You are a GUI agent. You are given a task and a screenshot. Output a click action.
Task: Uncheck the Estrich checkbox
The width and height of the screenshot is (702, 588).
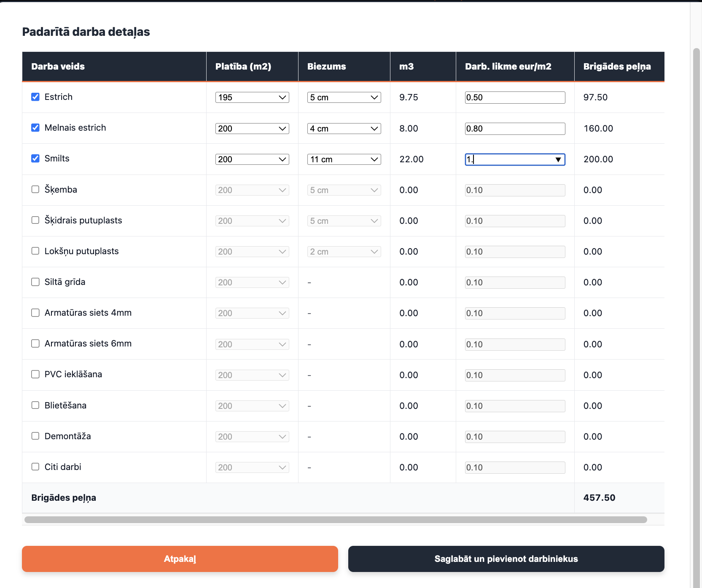[x=35, y=97]
